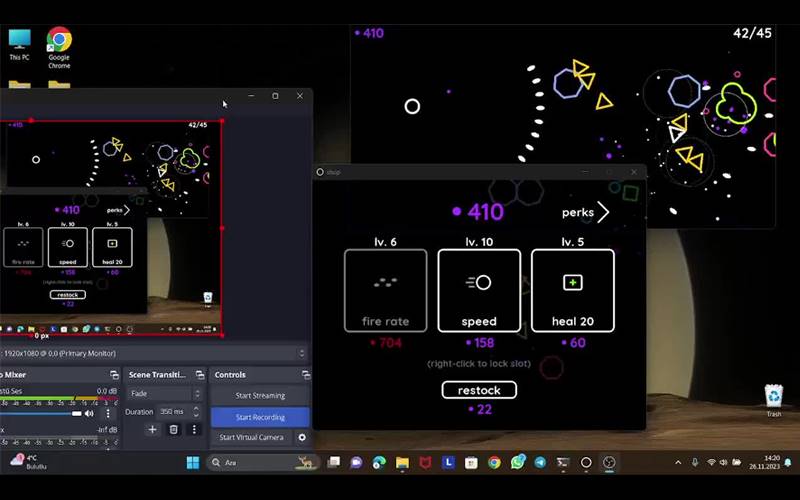Undock the Scene Transitions panel

(x=200, y=375)
